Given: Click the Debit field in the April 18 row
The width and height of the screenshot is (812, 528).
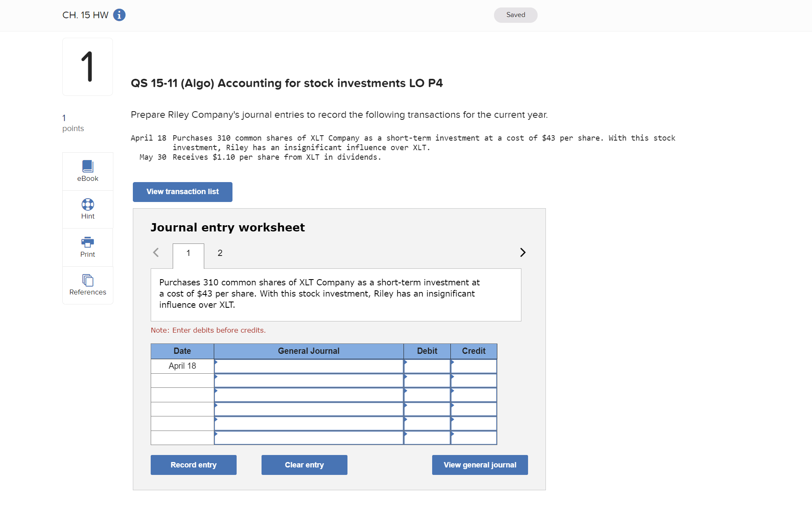Looking at the screenshot, I should pos(427,366).
